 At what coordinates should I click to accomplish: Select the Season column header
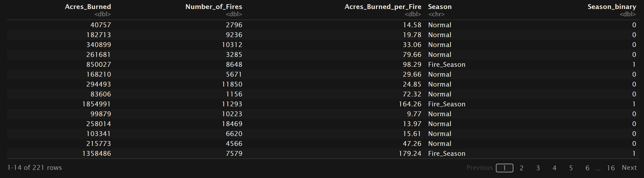440,7
